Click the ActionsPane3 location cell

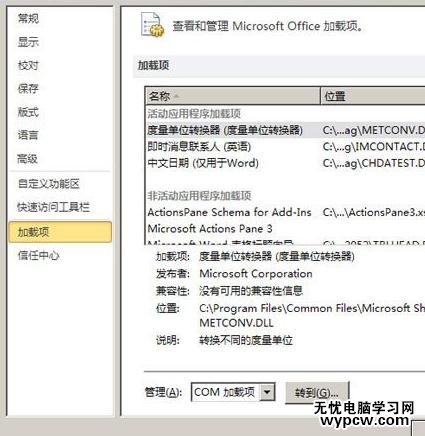point(374,212)
